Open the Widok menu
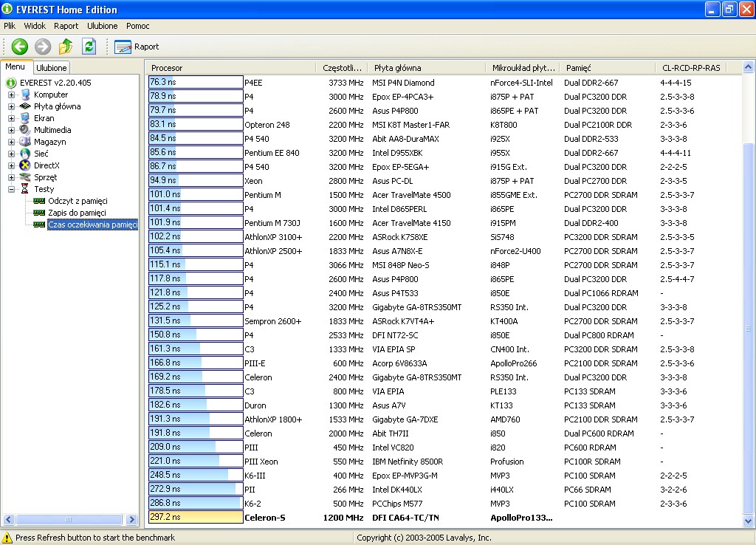 pos(35,26)
